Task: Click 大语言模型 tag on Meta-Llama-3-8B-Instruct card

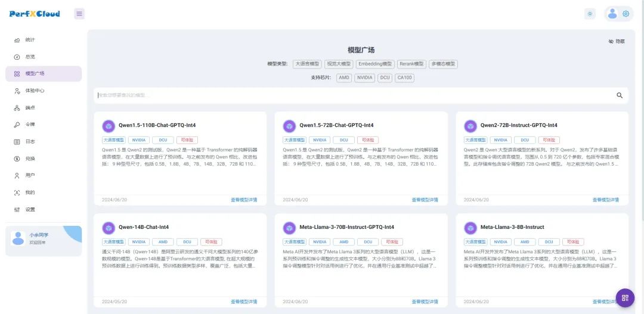Action: pyautogui.click(x=476, y=242)
